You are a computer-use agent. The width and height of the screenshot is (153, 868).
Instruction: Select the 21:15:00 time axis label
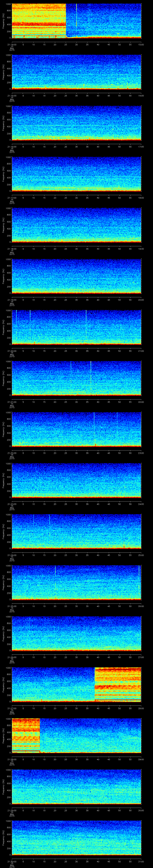(12, 96)
